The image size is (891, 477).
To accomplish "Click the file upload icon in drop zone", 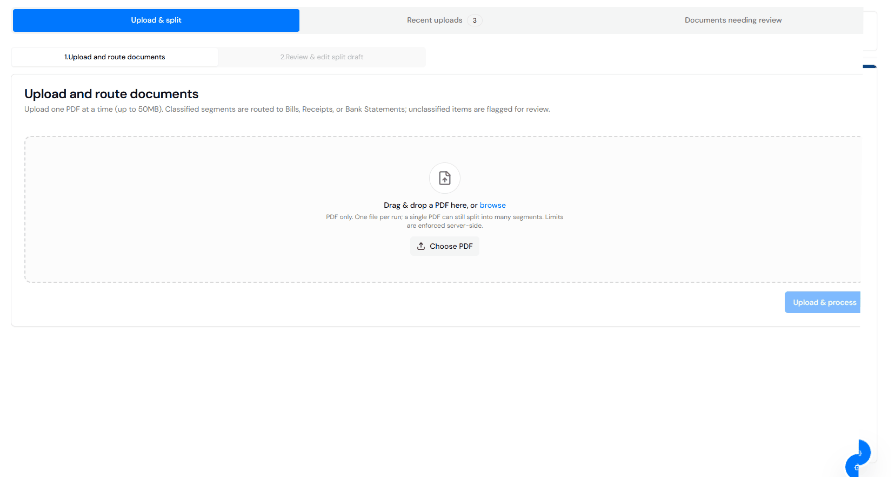I will click(x=444, y=178).
